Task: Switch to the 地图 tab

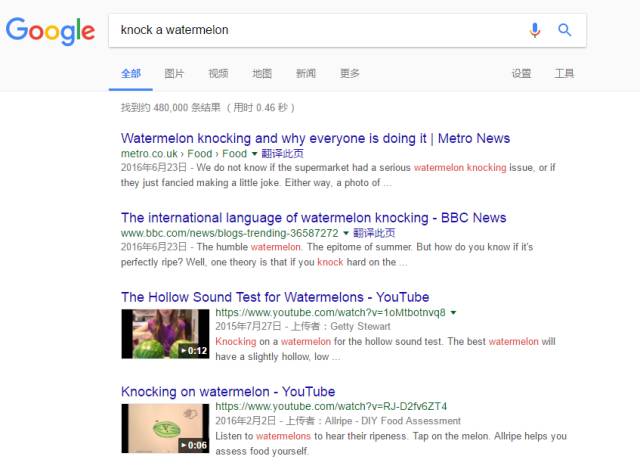Action: point(262,73)
